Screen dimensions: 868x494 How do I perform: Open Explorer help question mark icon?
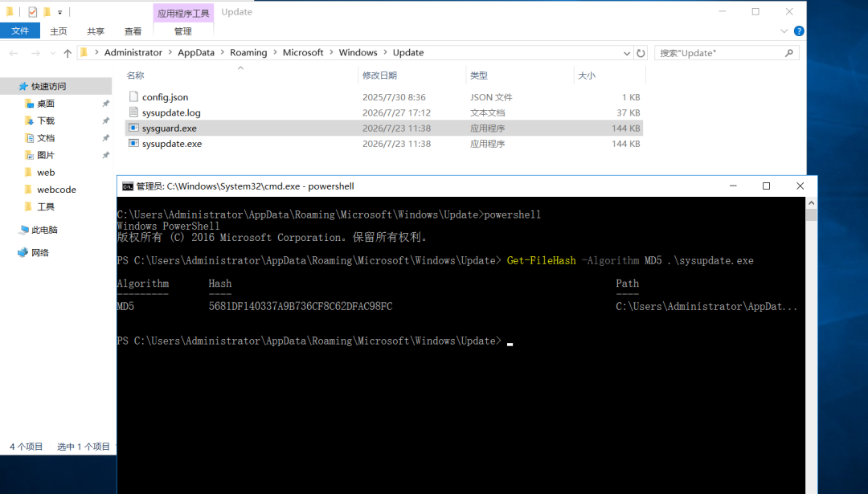[799, 31]
